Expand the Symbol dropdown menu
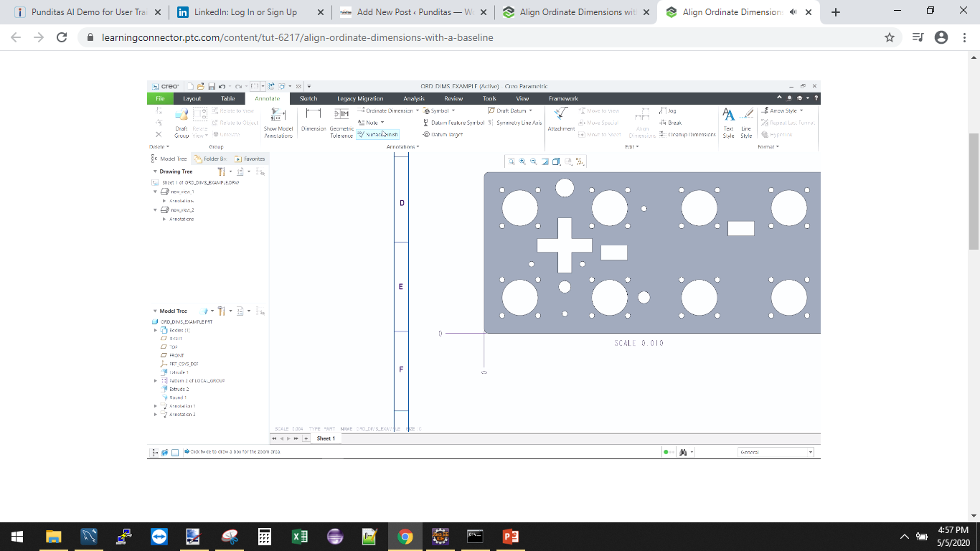This screenshot has height=551, width=980. click(451, 110)
